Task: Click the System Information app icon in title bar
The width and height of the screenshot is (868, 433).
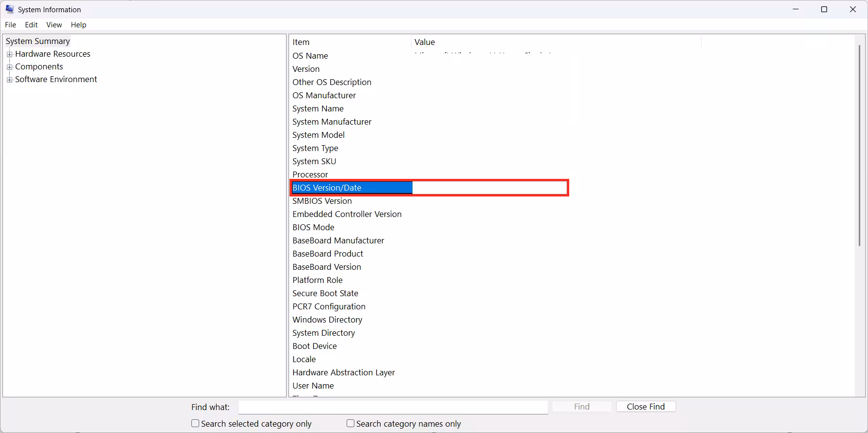Action: click(9, 9)
